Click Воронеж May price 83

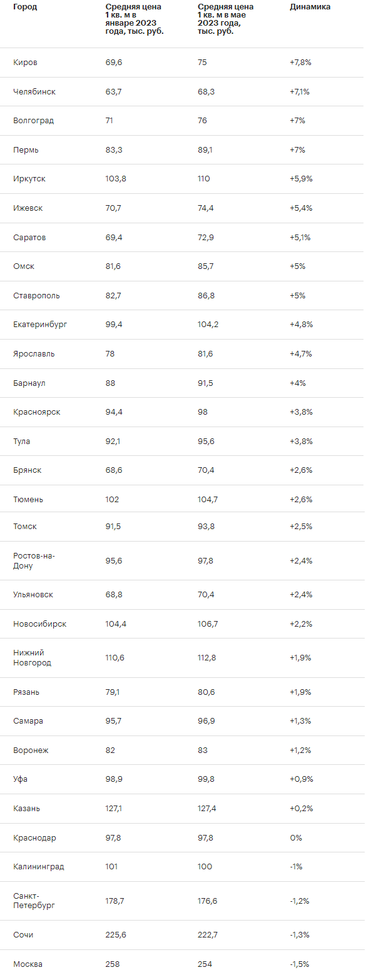click(203, 750)
